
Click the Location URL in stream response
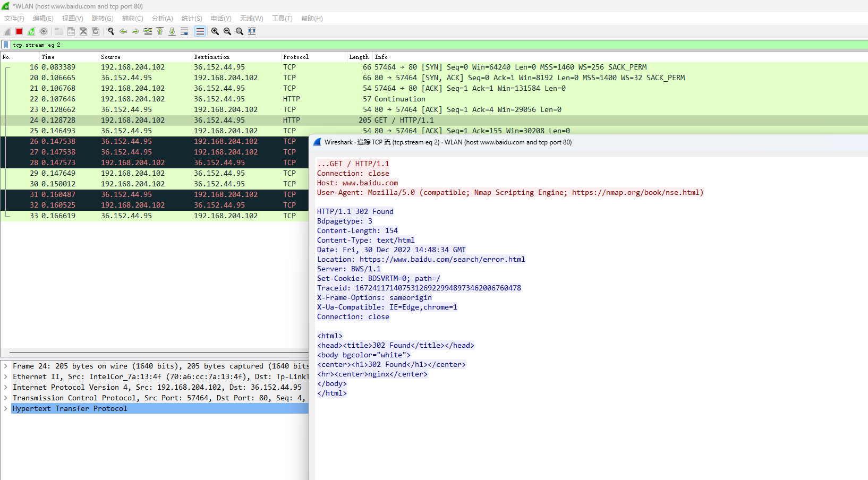(442, 259)
